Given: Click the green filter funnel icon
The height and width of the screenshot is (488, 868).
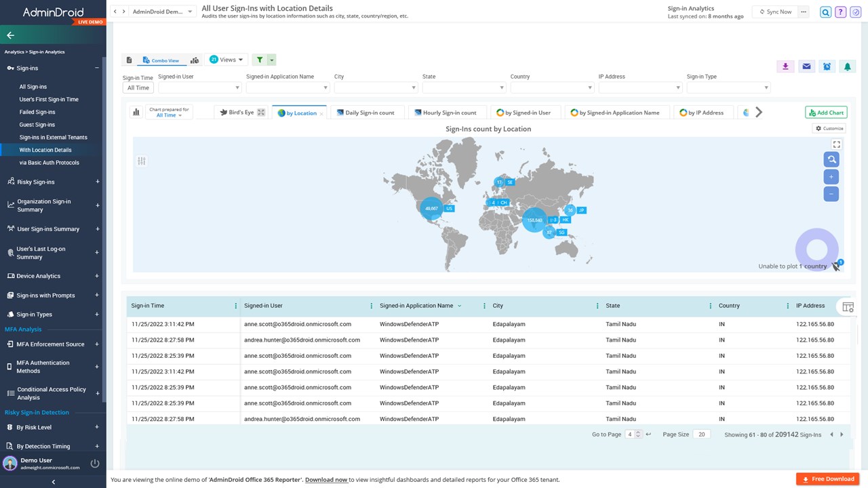Looking at the screenshot, I should (x=260, y=60).
